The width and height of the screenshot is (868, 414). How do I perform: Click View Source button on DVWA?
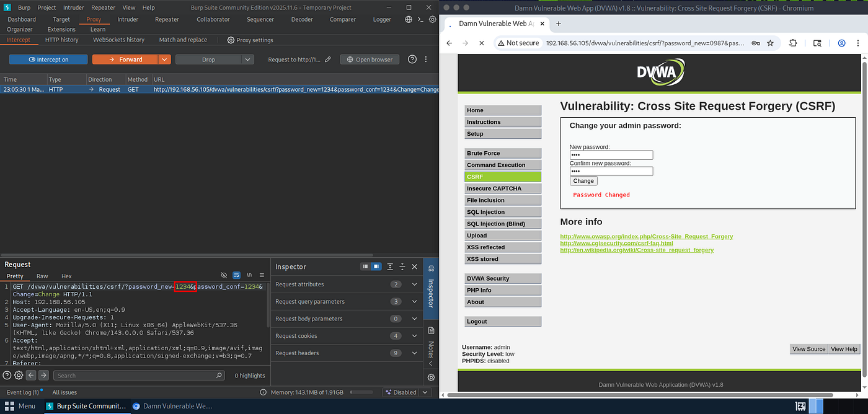pos(809,349)
